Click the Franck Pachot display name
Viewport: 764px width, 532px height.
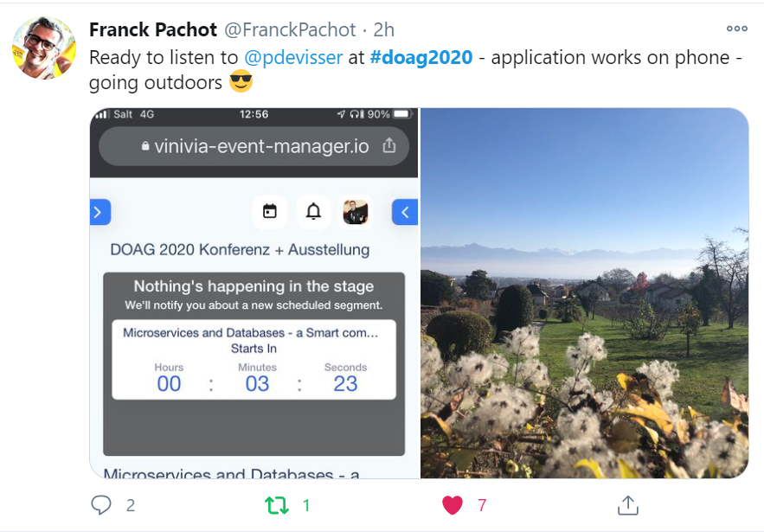pyautogui.click(x=152, y=29)
